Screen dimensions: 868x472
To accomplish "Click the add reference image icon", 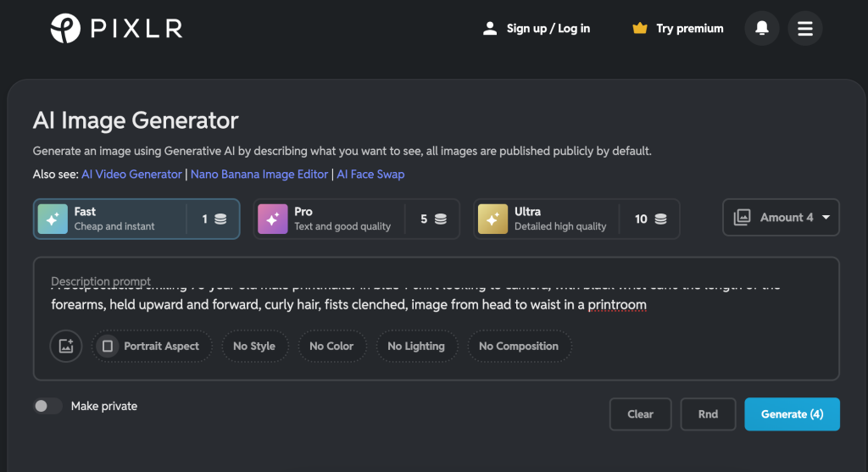I will 66,346.
